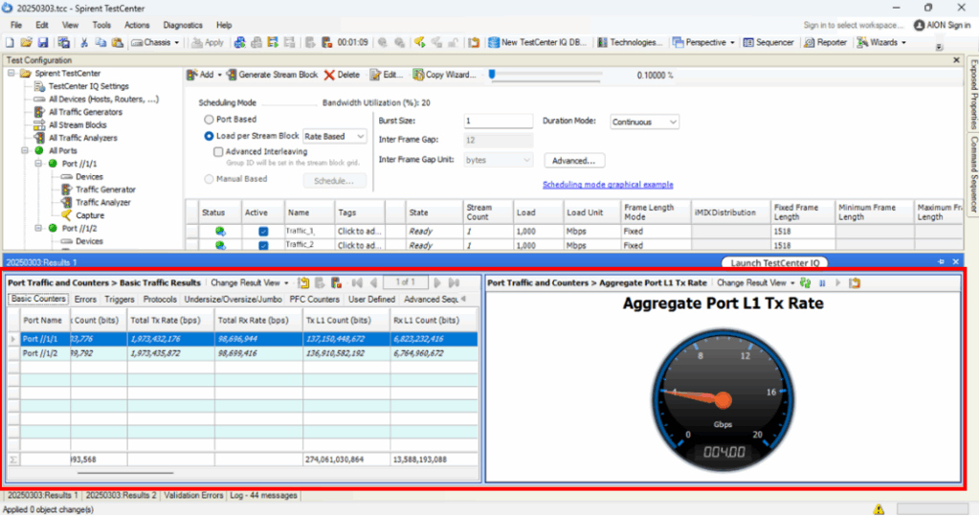The height and width of the screenshot is (516, 980).
Task: Click status icon of Traffic_1 row
Action: [220, 232]
